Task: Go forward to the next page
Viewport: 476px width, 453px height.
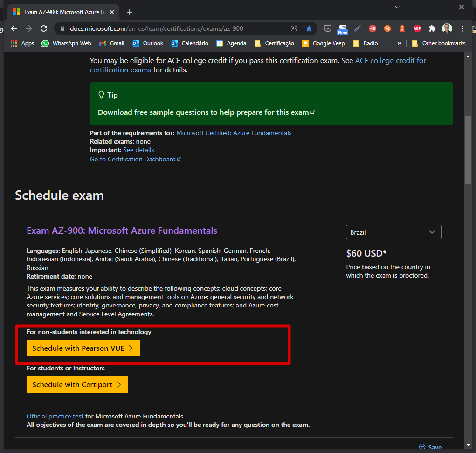Action: pyautogui.click(x=29, y=28)
